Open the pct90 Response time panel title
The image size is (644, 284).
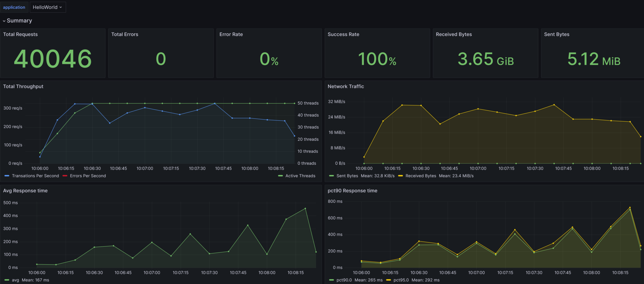[352, 191]
